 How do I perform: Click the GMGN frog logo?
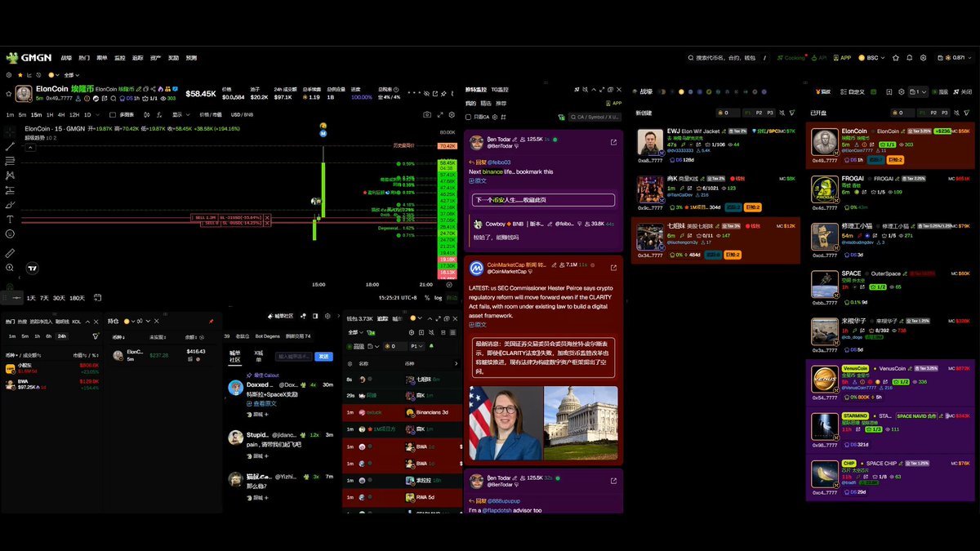(12, 58)
